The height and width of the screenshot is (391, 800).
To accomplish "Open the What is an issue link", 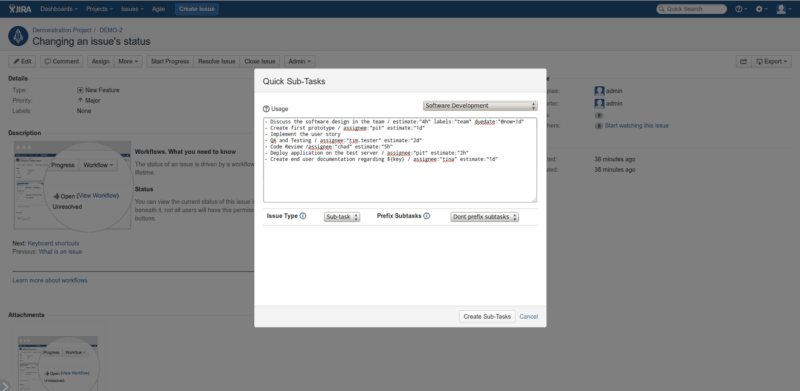I will click(x=60, y=252).
